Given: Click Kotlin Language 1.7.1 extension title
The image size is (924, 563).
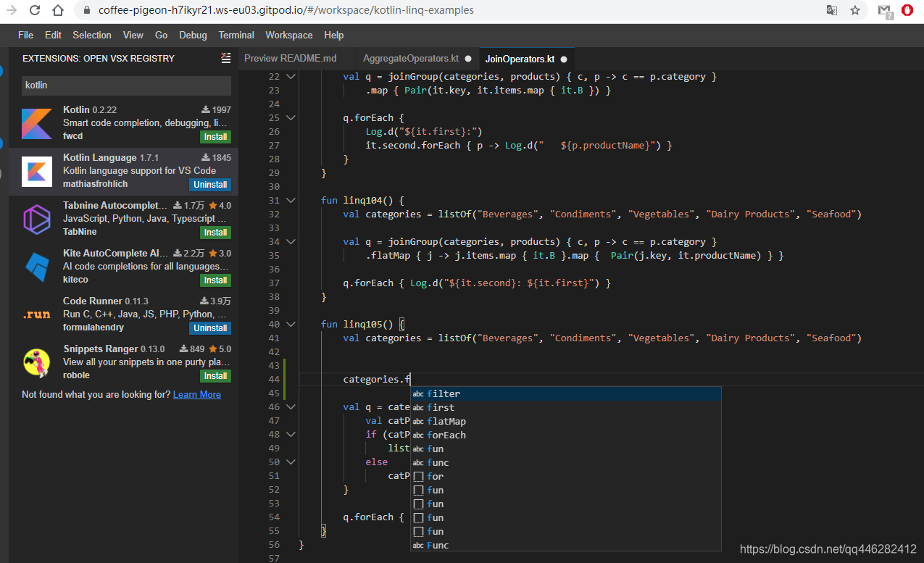Looking at the screenshot, I should click(111, 157).
